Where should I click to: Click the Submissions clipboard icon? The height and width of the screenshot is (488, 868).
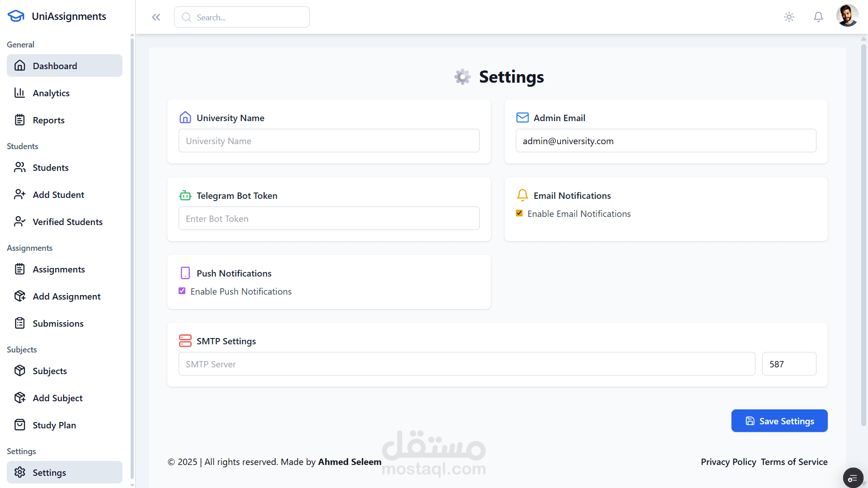click(19, 324)
